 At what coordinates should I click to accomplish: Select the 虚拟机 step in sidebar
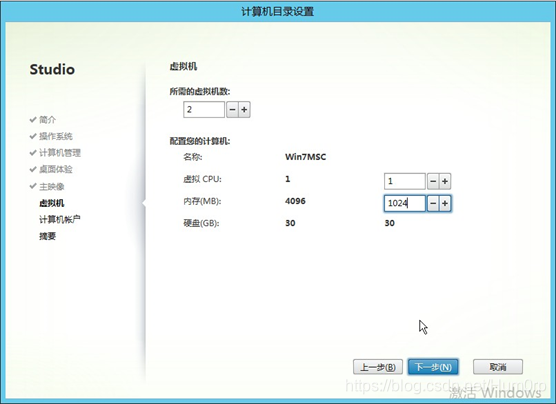pos(52,203)
